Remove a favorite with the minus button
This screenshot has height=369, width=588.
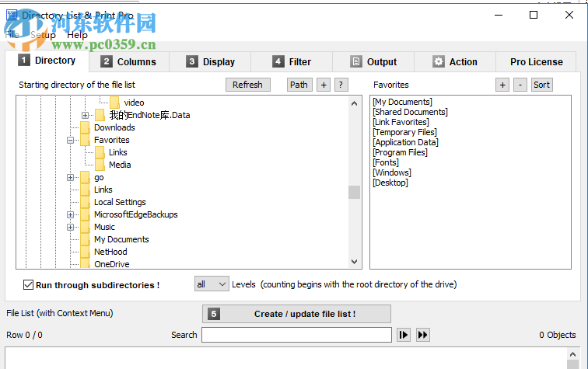[x=520, y=85]
